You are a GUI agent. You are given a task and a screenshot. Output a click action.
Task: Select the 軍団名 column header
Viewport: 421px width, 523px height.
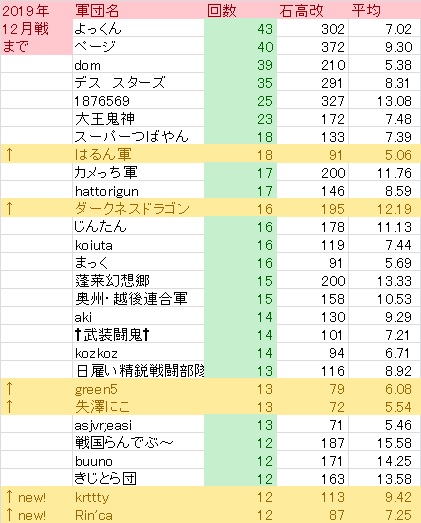97,11
